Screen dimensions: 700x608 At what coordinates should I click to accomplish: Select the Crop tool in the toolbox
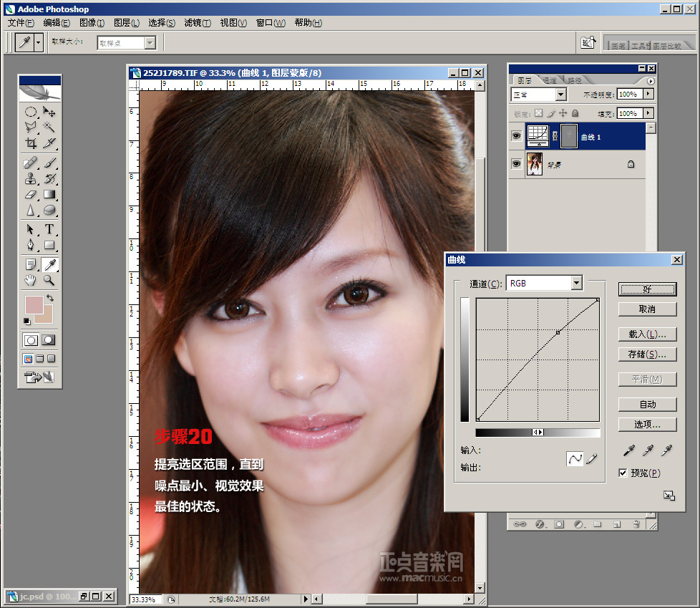[31, 143]
